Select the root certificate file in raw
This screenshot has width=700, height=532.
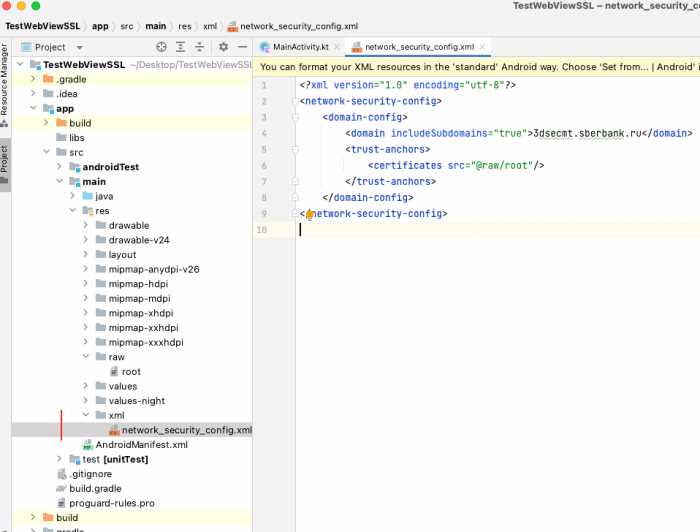pyautogui.click(x=125, y=371)
